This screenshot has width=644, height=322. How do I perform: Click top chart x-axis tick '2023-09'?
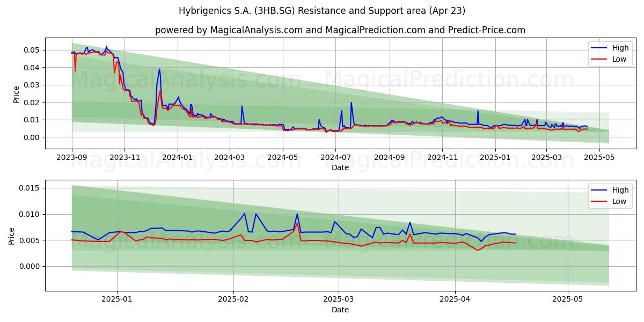pyautogui.click(x=72, y=158)
